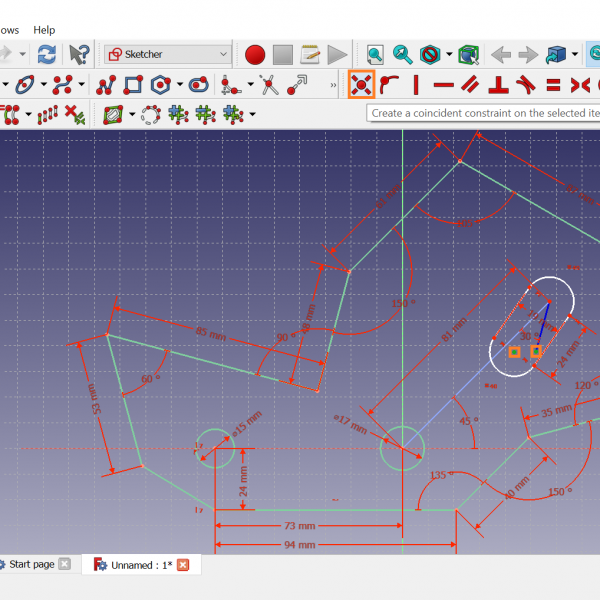Choose the perpendicular constraint icon
Image resolution: width=600 pixels, height=600 pixels.
[497, 85]
